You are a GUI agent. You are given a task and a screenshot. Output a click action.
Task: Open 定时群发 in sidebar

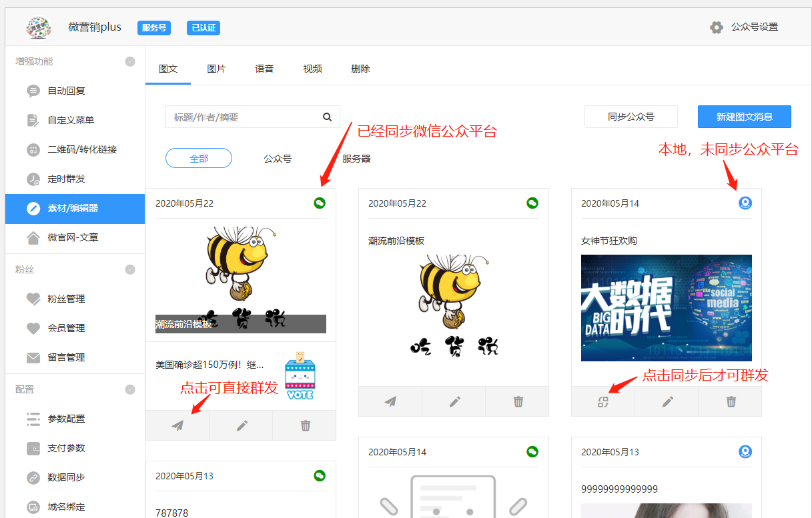pyautogui.click(x=66, y=179)
